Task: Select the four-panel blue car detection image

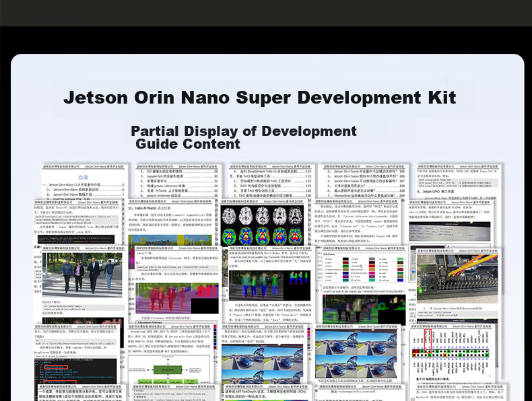Action: pyautogui.click(x=356, y=354)
